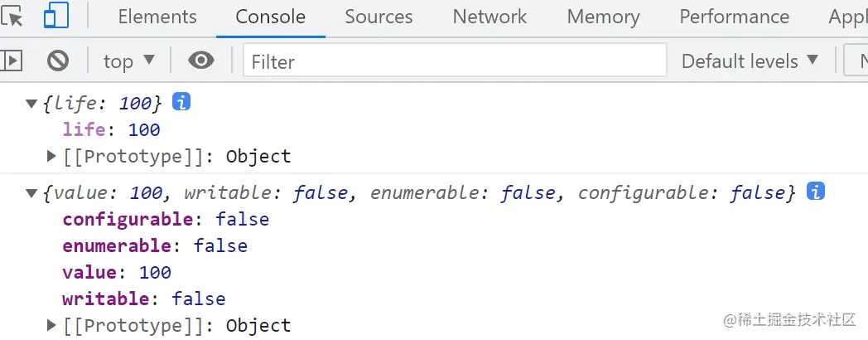868x340 pixels.
Task: Click the info icon beside {life: 100}
Action: click(x=181, y=102)
